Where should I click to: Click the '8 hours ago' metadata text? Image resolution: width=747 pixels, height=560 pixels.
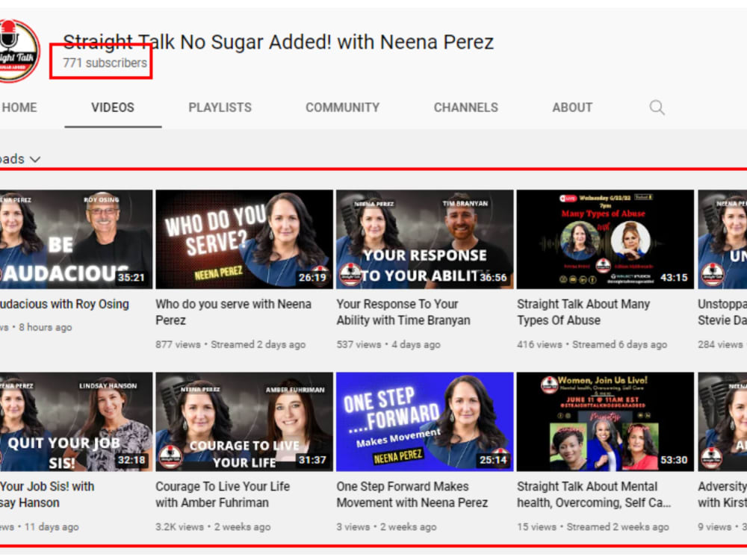click(x=46, y=327)
